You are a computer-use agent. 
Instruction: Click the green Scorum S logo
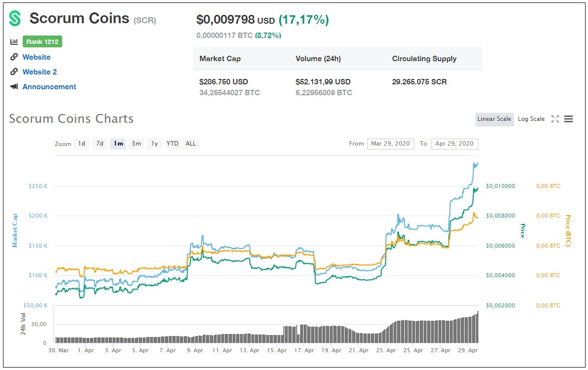click(x=15, y=18)
